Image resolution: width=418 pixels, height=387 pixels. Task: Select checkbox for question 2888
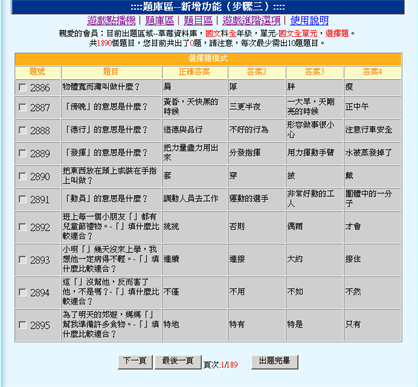(x=23, y=130)
